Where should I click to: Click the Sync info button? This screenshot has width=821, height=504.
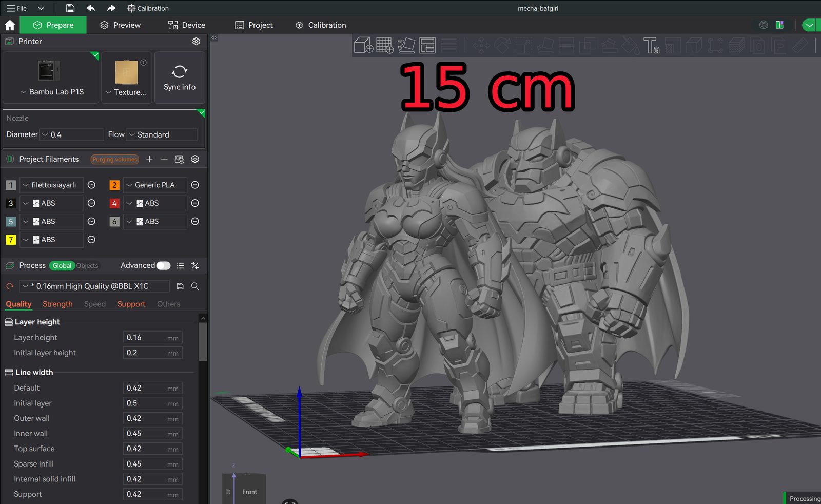coord(180,77)
